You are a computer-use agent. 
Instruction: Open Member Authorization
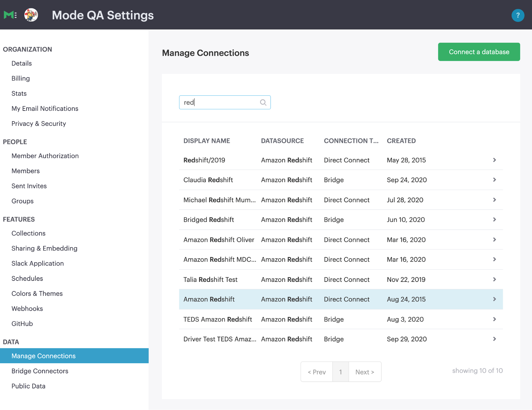[45, 156]
